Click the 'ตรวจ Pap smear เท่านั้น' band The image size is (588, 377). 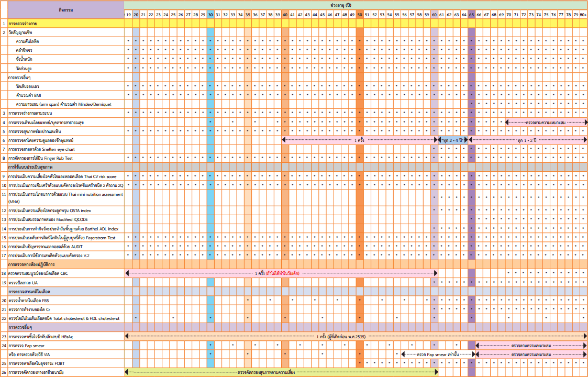pyautogui.click(x=438, y=354)
